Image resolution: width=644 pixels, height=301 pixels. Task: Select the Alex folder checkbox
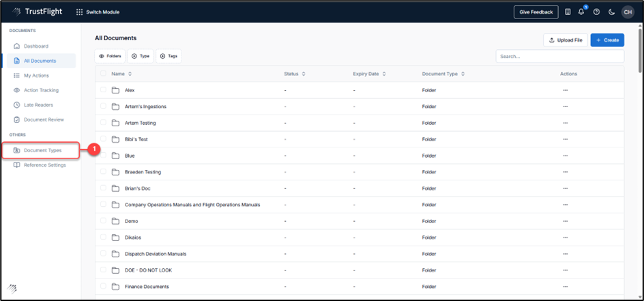tap(103, 90)
